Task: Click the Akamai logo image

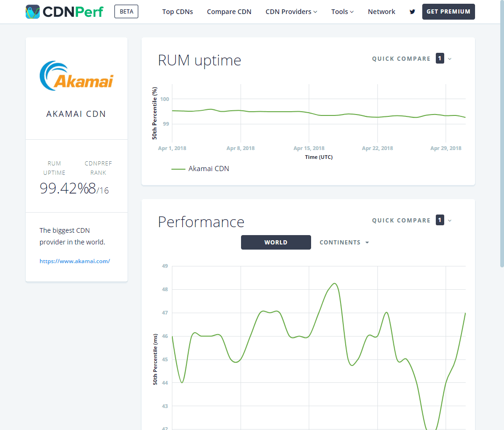Action: (x=77, y=76)
